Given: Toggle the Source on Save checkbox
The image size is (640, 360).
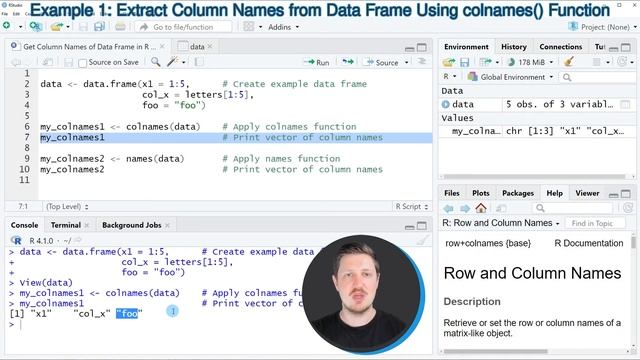Looking at the screenshot, I should [82, 63].
